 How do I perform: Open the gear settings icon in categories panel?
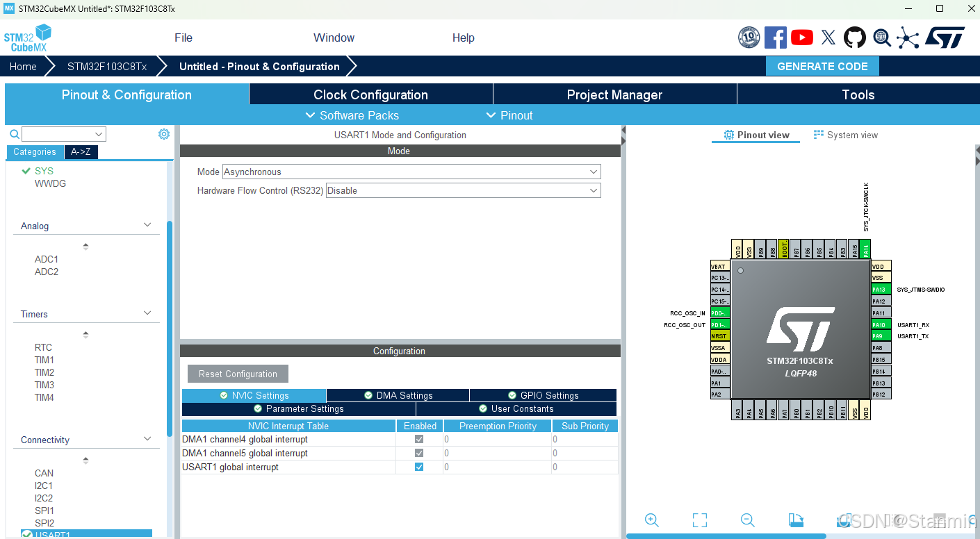click(x=164, y=134)
